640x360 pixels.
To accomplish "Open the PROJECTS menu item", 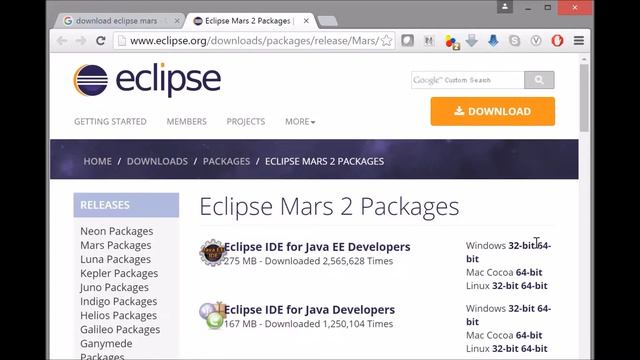I will 246,122.
